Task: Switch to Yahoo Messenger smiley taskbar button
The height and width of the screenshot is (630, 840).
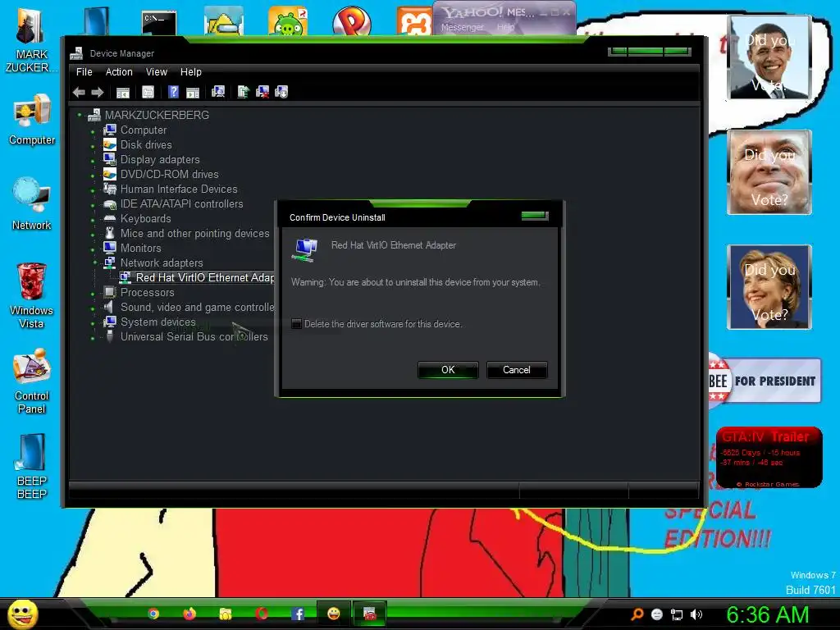Action: click(333, 614)
